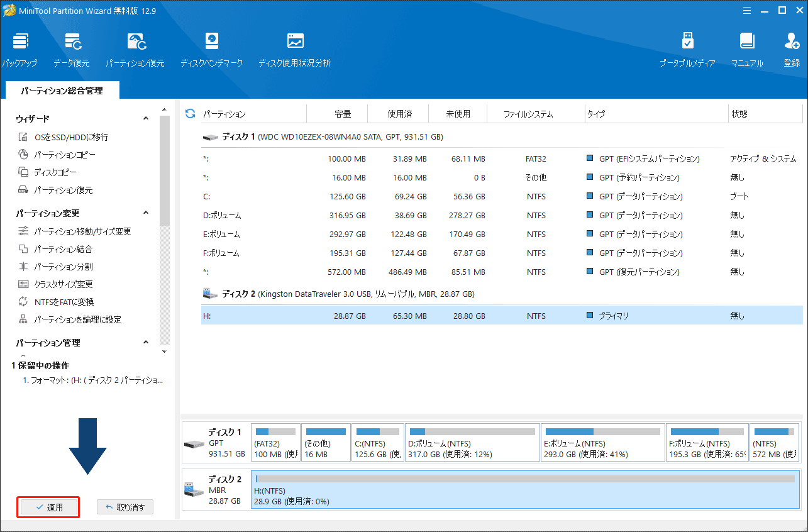
Task: Select F:ボリューム row in table
Action: (x=502, y=253)
